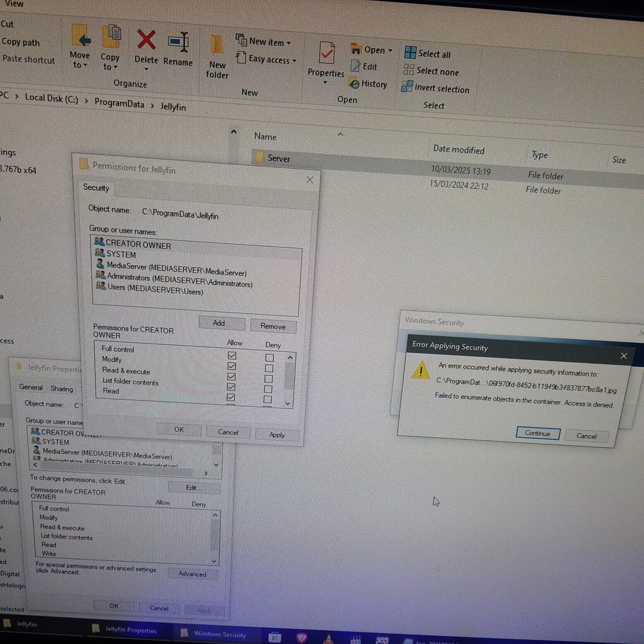The height and width of the screenshot is (644, 644).
Task: Click the Invert selection icon
Action: (407, 87)
